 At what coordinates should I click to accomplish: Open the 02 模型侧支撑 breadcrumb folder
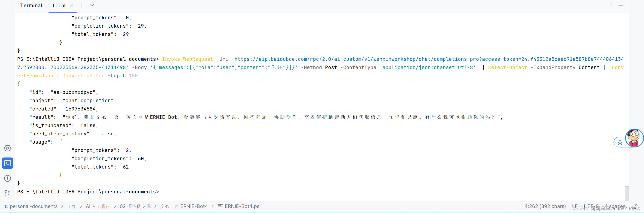[x=135, y=206]
